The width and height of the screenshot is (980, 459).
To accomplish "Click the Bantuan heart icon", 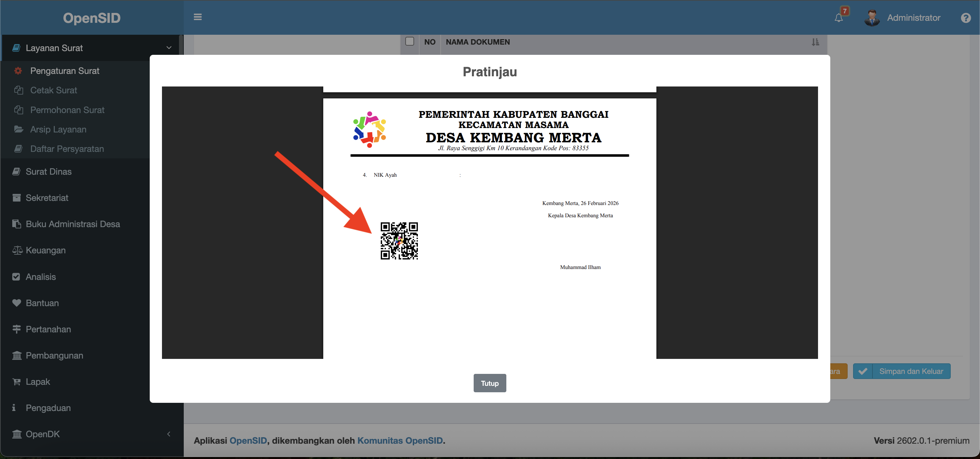I will tap(16, 303).
